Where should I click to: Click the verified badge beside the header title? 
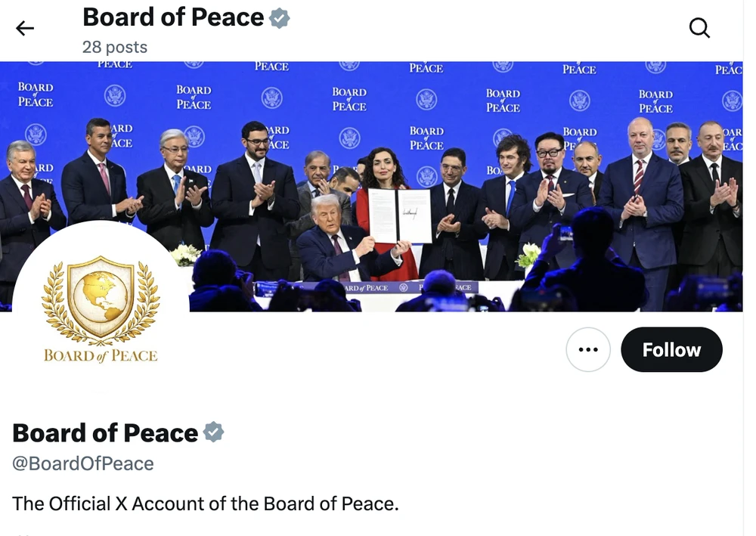pos(280,18)
